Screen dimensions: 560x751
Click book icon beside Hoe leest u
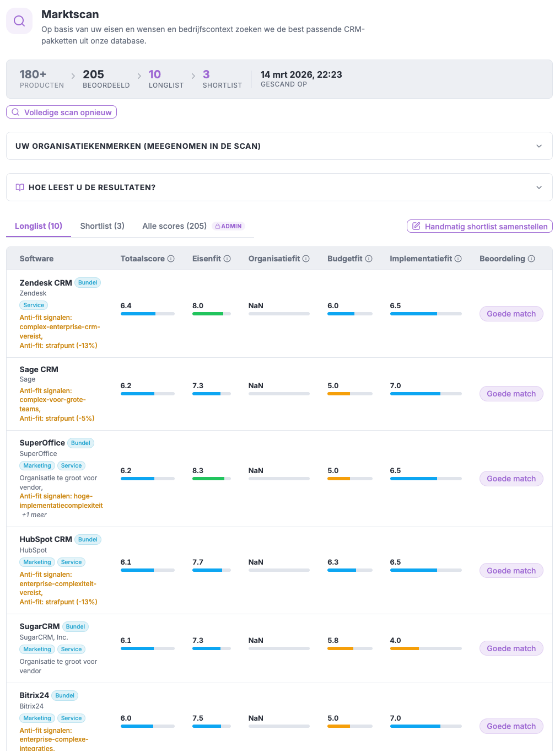click(x=20, y=187)
